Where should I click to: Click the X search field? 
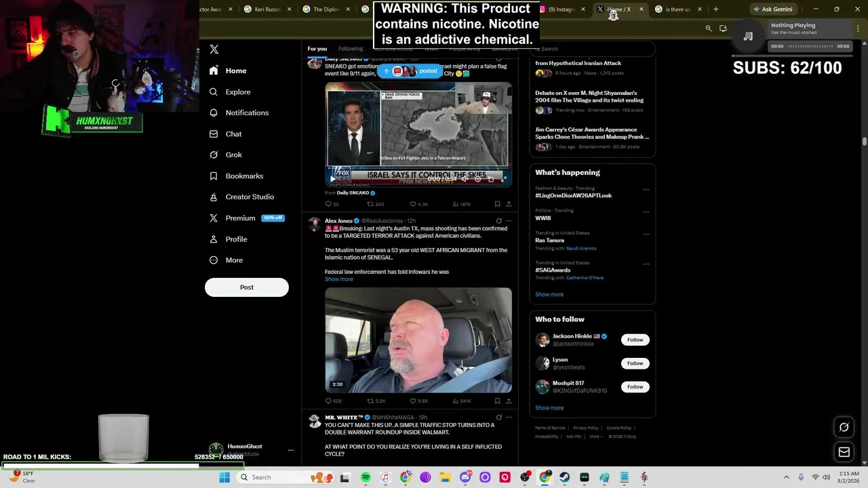[x=592, y=49]
